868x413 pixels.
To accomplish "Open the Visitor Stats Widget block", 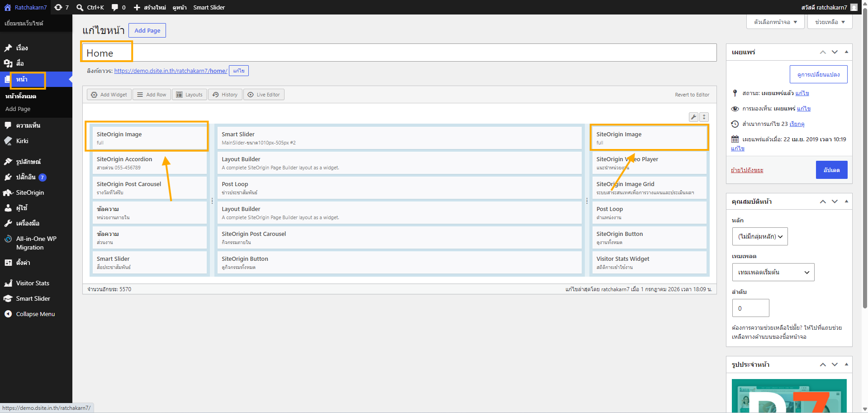I will 649,263.
